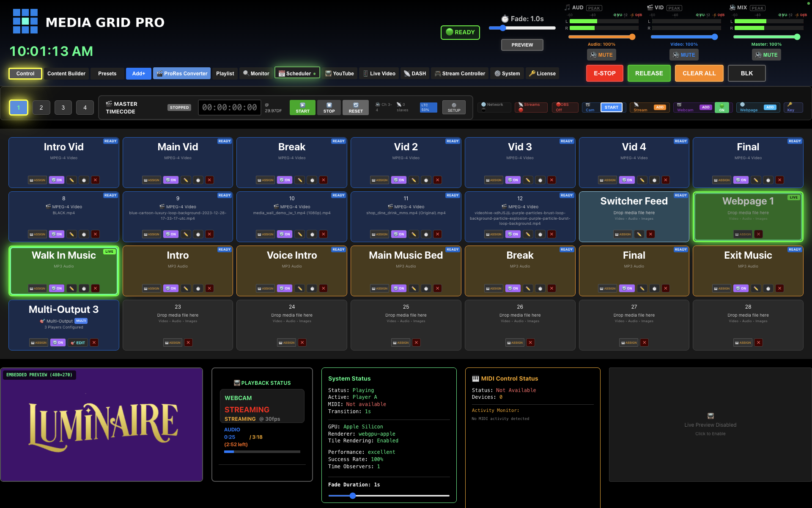Go to Stream Controller tab
Viewport: 812px width, 508px height.
pos(460,74)
